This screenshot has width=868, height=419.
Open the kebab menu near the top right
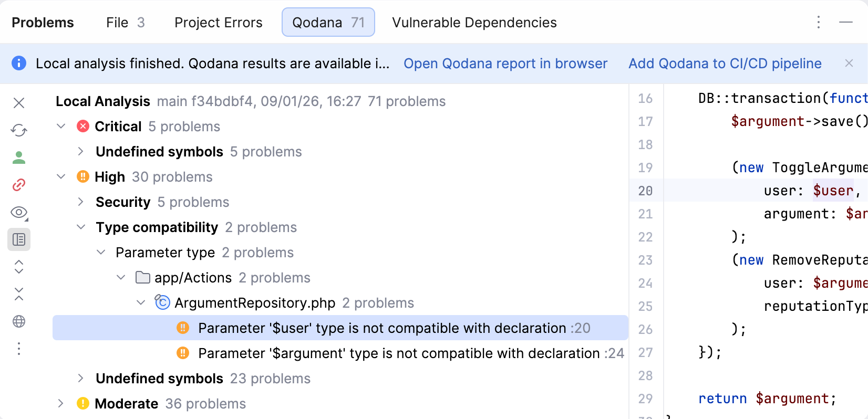(x=818, y=23)
